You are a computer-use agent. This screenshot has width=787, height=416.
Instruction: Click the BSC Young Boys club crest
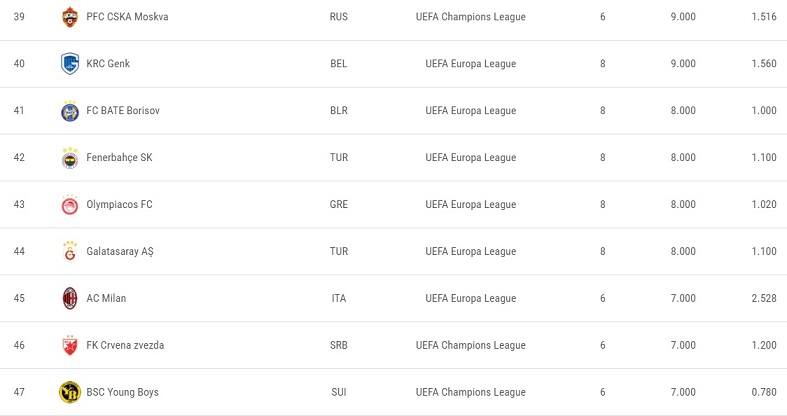[70, 392]
